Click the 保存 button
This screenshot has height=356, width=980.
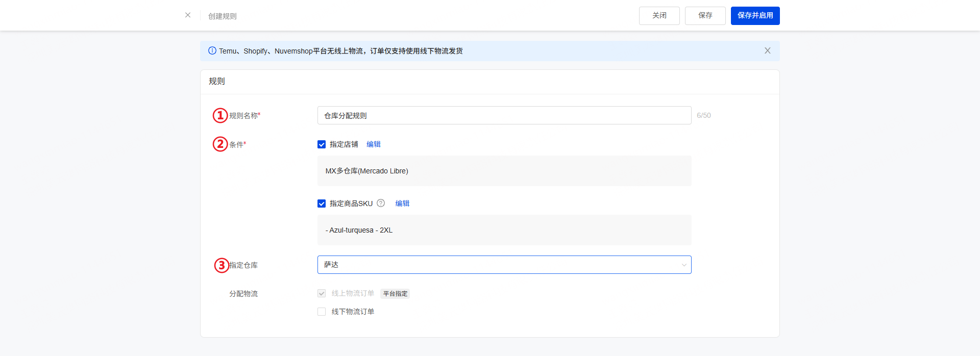705,16
